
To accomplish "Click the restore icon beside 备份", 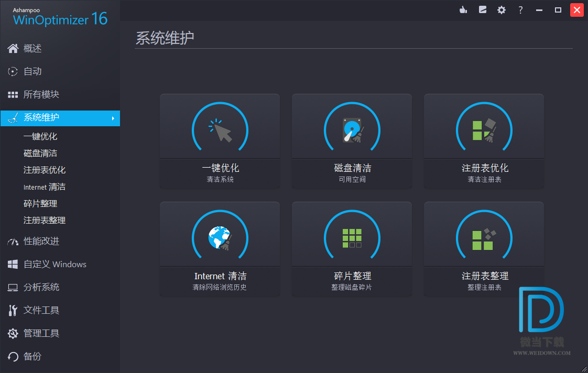I will pos(13,357).
